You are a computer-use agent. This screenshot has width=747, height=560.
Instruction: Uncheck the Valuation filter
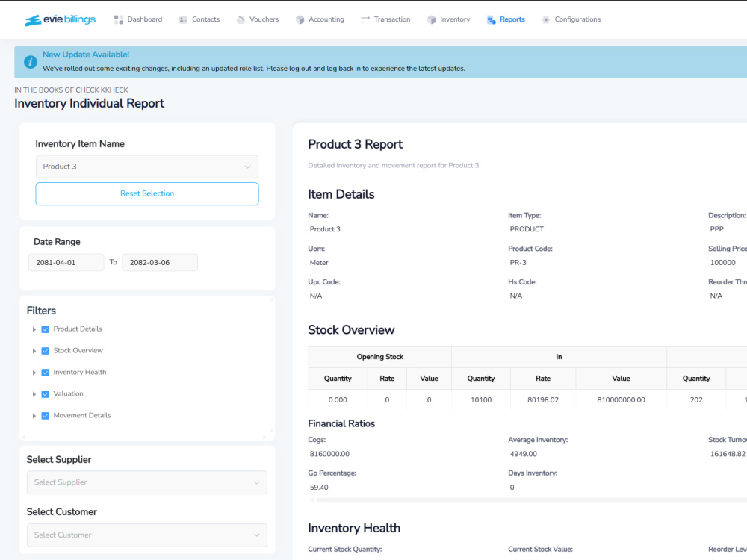pyautogui.click(x=46, y=394)
